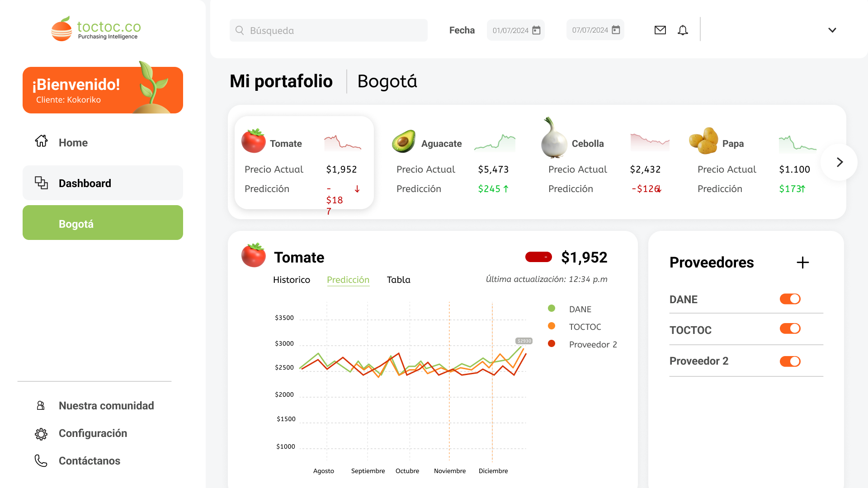868x488 pixels.
Task: Add a provider with plus icon
Action: 802,263
